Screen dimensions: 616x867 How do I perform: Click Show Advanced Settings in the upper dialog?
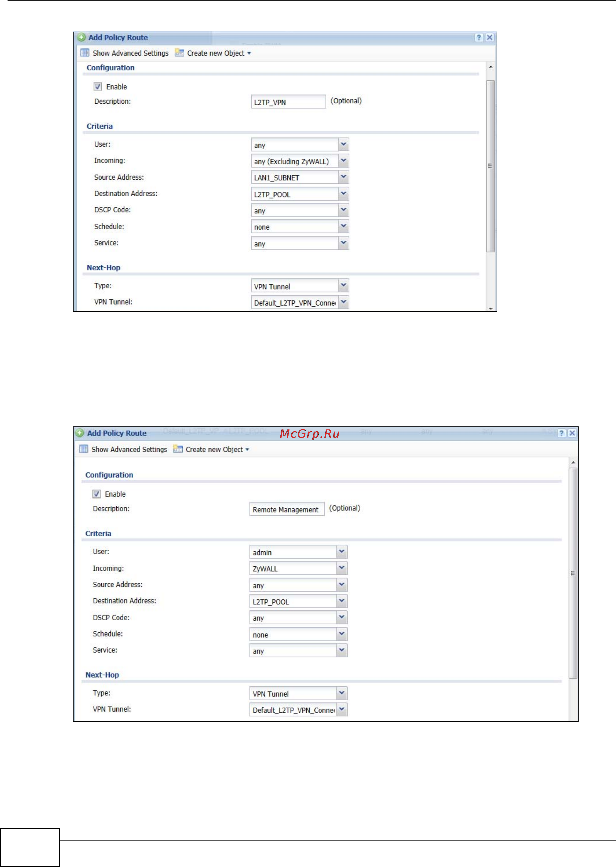[x=125, y=53]
